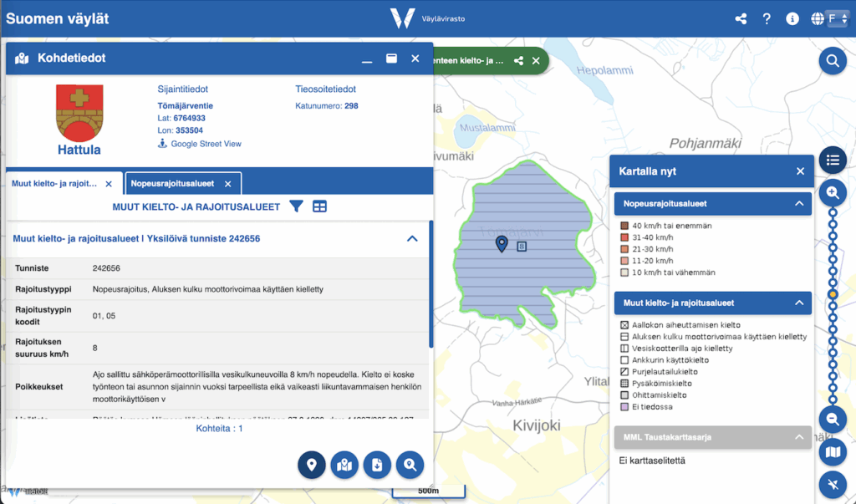Click the blue location pin on map
The width and height of the screenshot is (856, 504).
[x=502, y=243]
